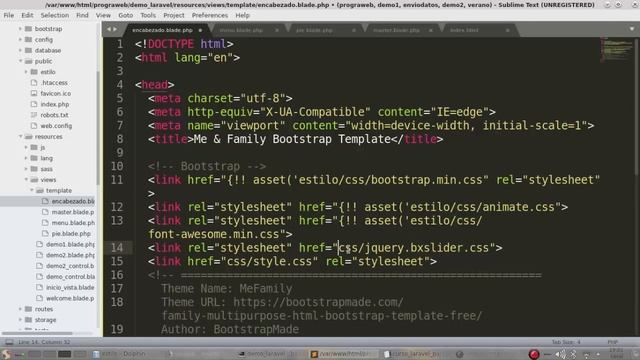Open demo2.blade.php in sidebar
The width and height of the screenshot is (640, 360).
(70, 255)
